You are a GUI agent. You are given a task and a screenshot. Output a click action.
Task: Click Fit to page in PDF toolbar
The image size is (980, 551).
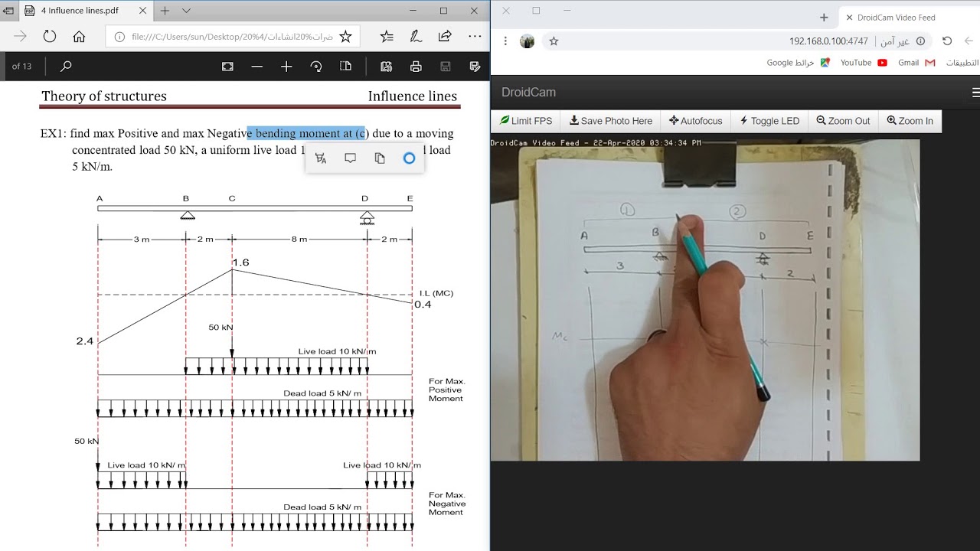[227, 67]
